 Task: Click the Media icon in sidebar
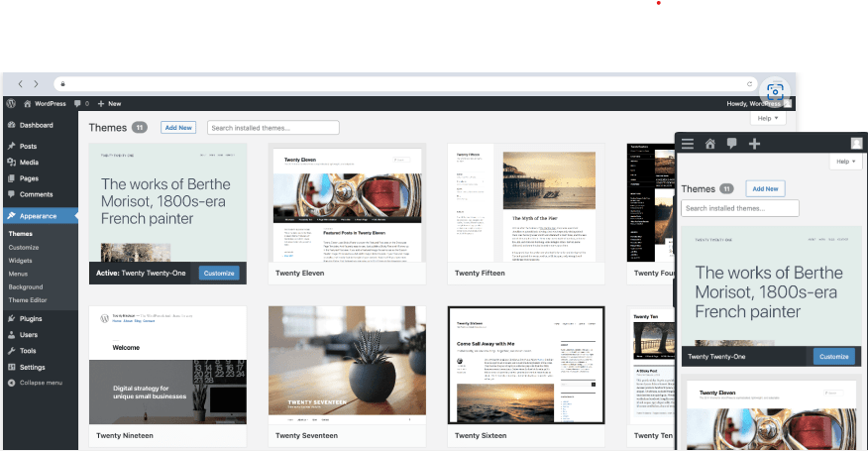pyautogui.click(x=12, y=163)
